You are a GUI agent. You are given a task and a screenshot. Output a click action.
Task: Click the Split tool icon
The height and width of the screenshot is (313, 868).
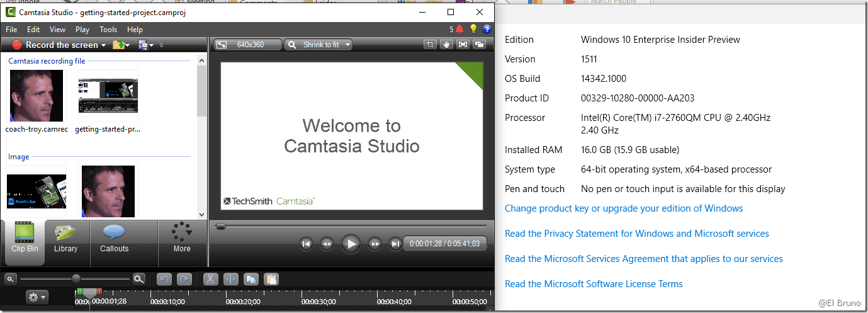click(230, 279)
